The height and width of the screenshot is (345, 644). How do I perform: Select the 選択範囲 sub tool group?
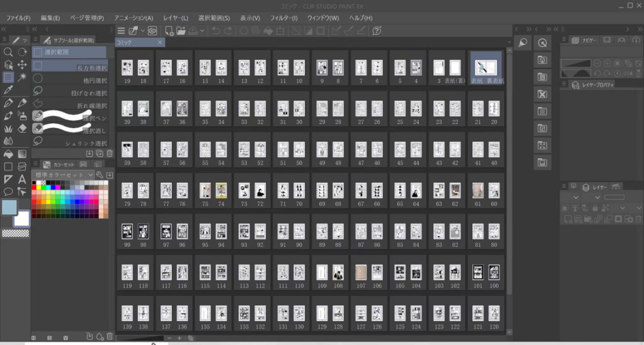[69, 52]
